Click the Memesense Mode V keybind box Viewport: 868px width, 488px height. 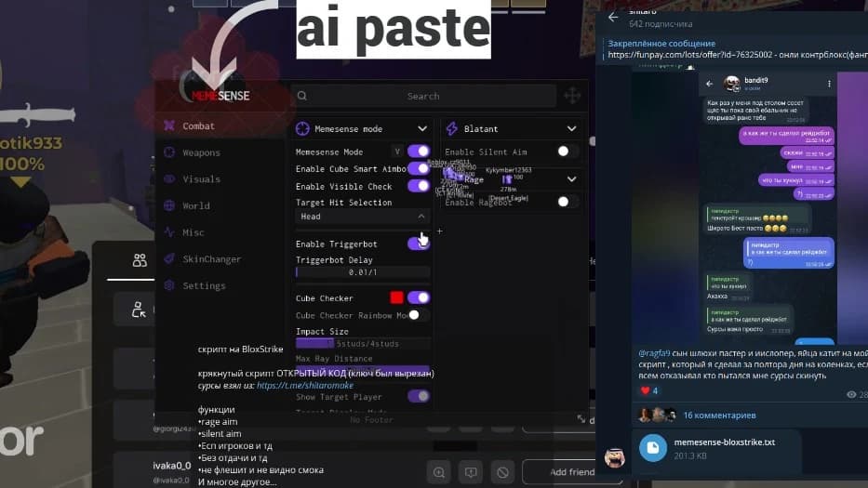pos(397,151)
